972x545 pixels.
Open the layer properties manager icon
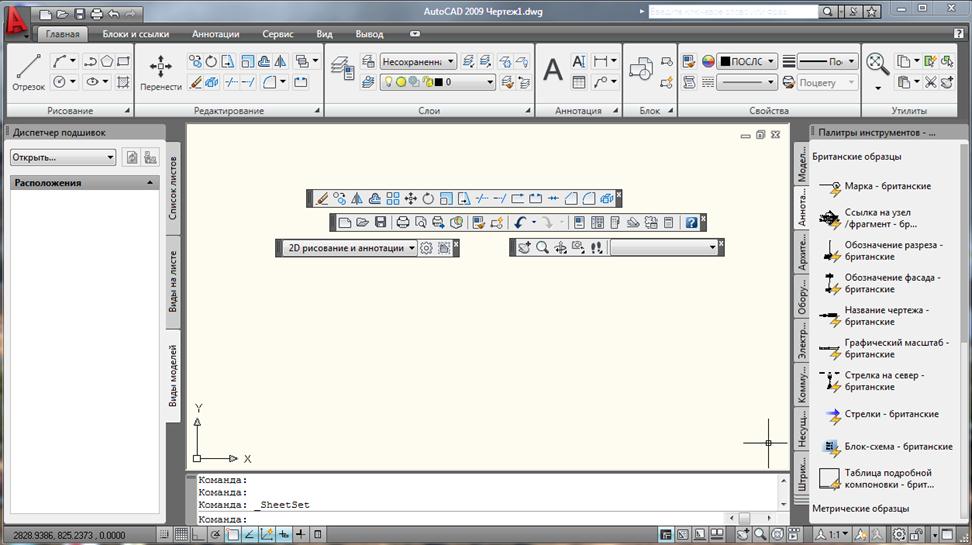tap(342, 66)
